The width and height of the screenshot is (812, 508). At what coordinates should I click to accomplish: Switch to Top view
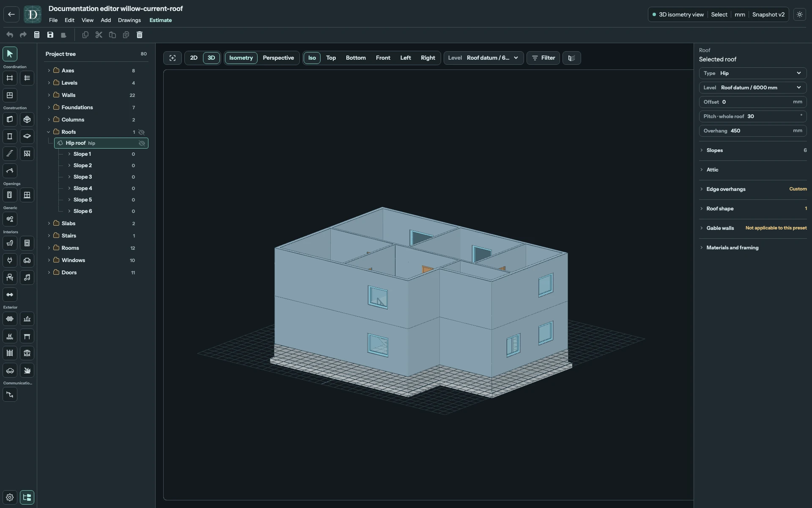[x=331, y=58]
